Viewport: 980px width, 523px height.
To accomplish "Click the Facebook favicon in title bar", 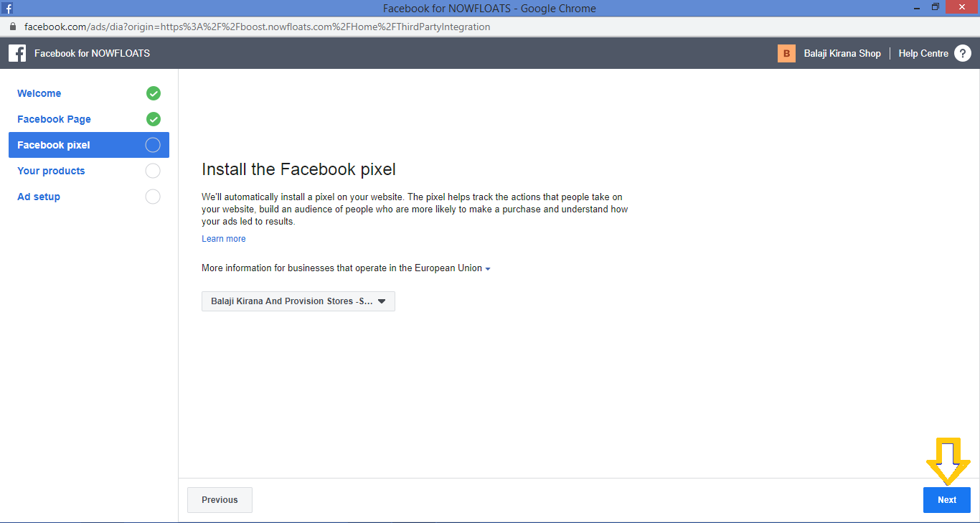I will (x=7, y=9).
